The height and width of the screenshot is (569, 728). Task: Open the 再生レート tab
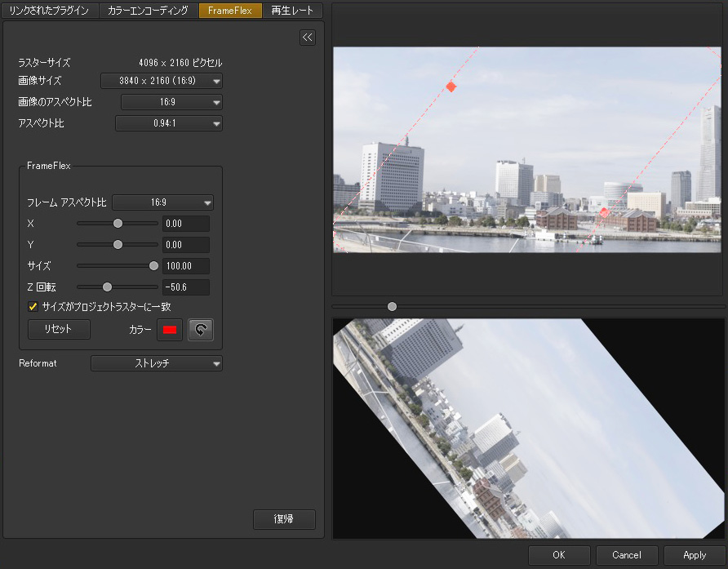292,11
